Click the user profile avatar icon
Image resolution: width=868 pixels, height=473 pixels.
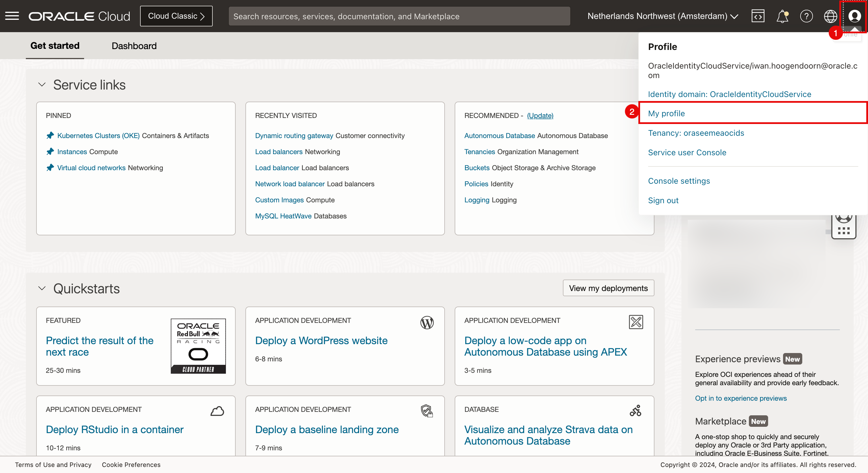(854, 16)
